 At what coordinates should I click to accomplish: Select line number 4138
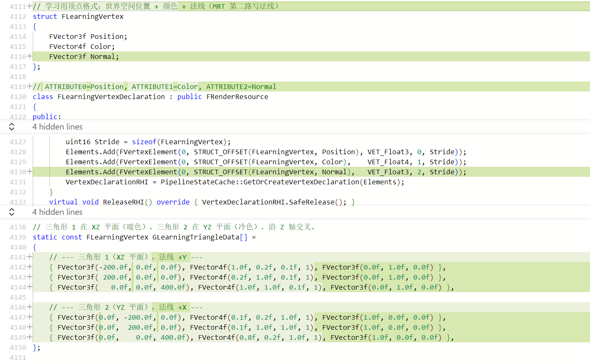18,227
